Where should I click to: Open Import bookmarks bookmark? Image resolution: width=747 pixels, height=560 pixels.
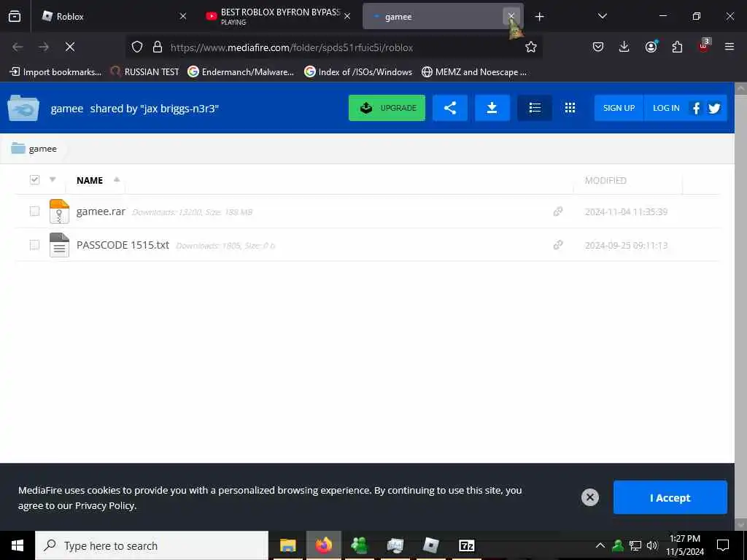tap(55, 72)
